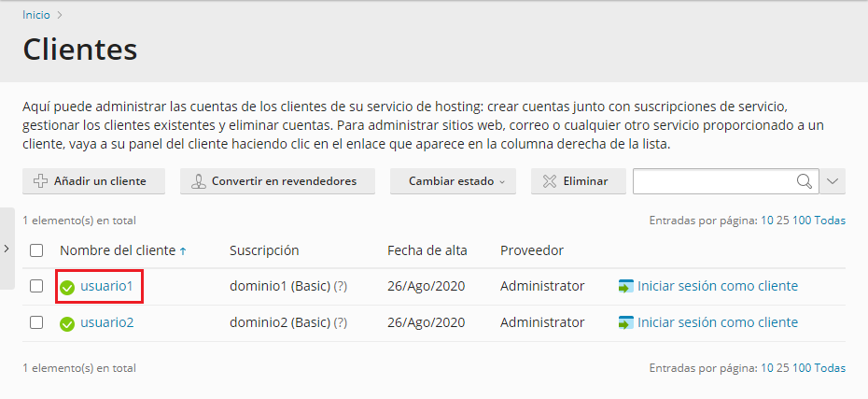Click the help (?) next to dominio2
Viewport: 868px width, 399px height.
pyautogui.click(x=341, y=322)
